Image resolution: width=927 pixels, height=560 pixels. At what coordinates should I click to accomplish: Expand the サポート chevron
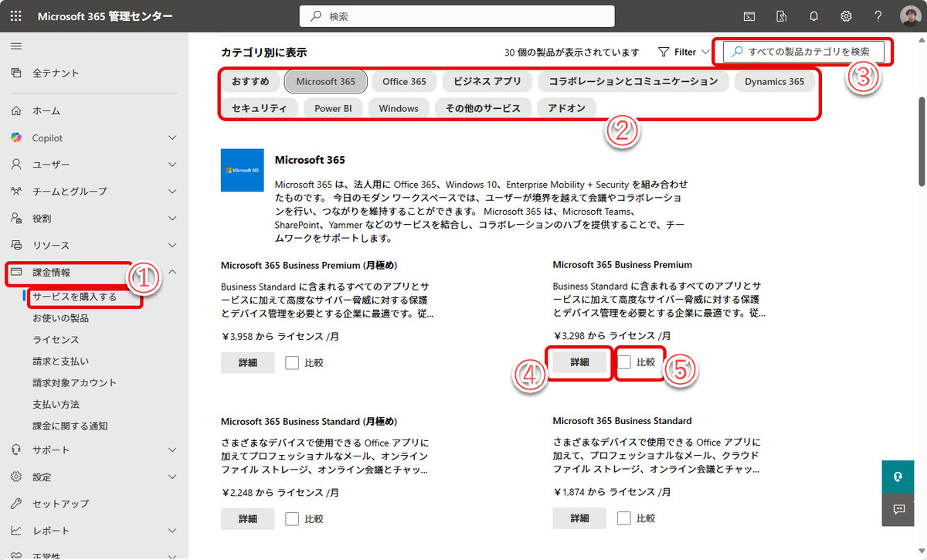tap(172, 450)
